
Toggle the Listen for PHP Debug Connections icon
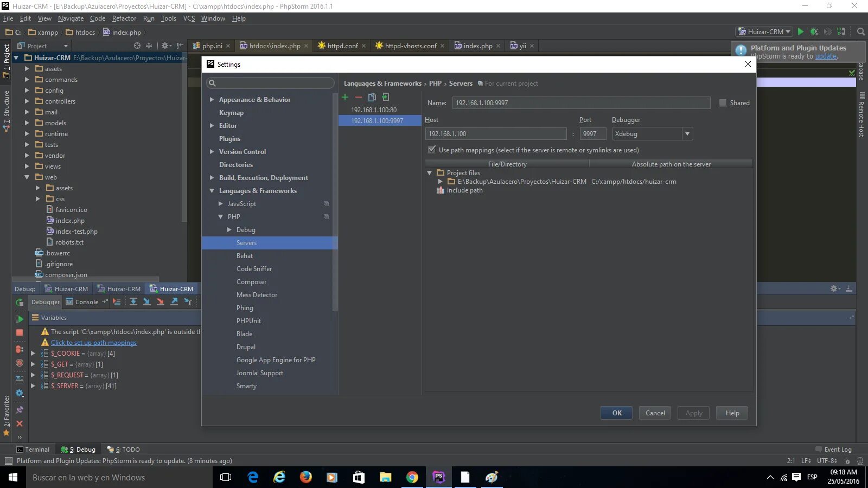[x=841, y=31]
